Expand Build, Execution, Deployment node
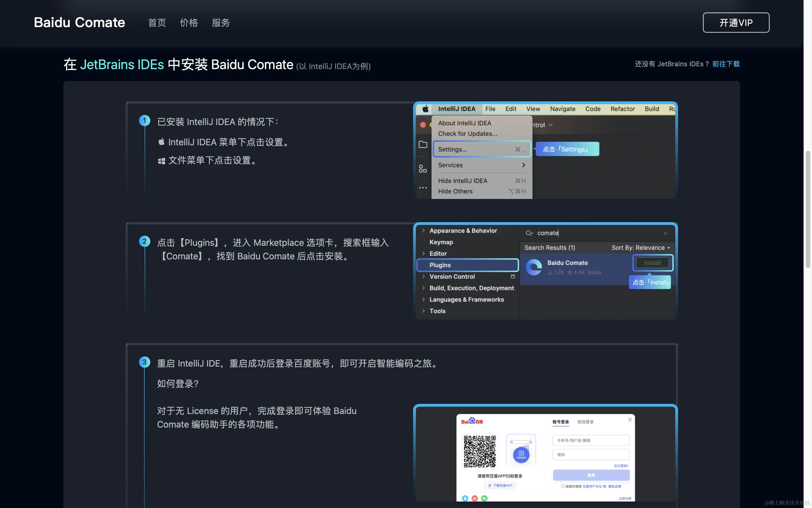The image size is (812, 508). pyautogui.click(x=423, y=288)
